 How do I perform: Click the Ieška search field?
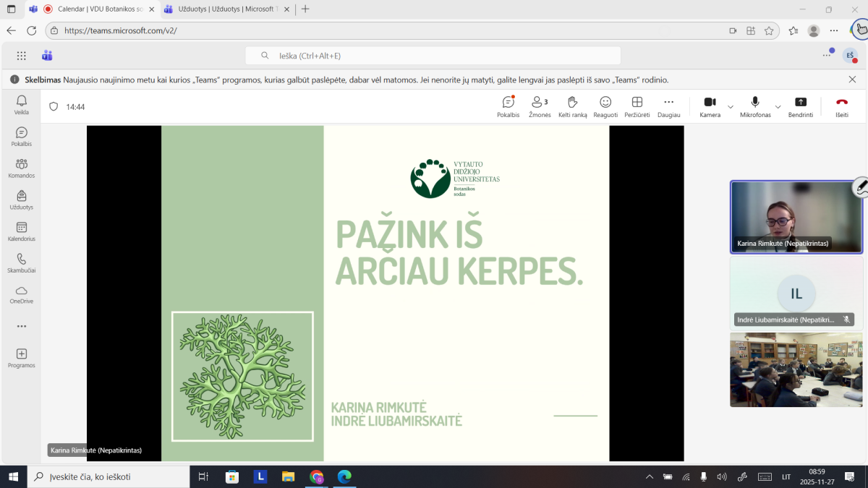[x=433, y=56]
